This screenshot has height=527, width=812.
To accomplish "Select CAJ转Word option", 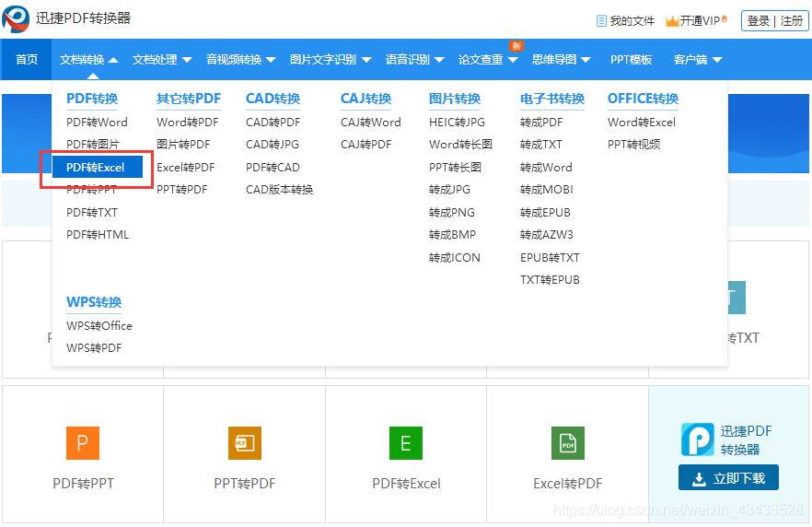I will (x=371, y=123).
